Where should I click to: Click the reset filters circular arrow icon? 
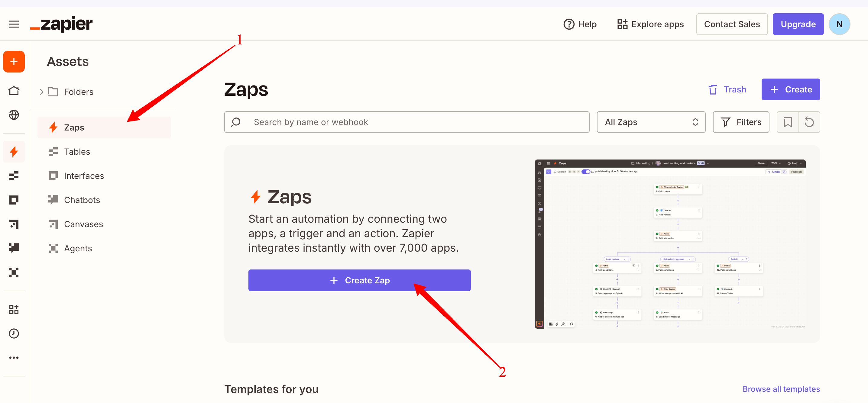[x=809, y=122]
